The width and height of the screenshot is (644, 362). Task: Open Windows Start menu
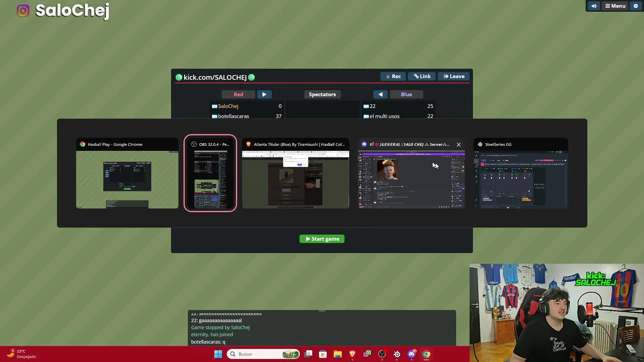[218, 354]
